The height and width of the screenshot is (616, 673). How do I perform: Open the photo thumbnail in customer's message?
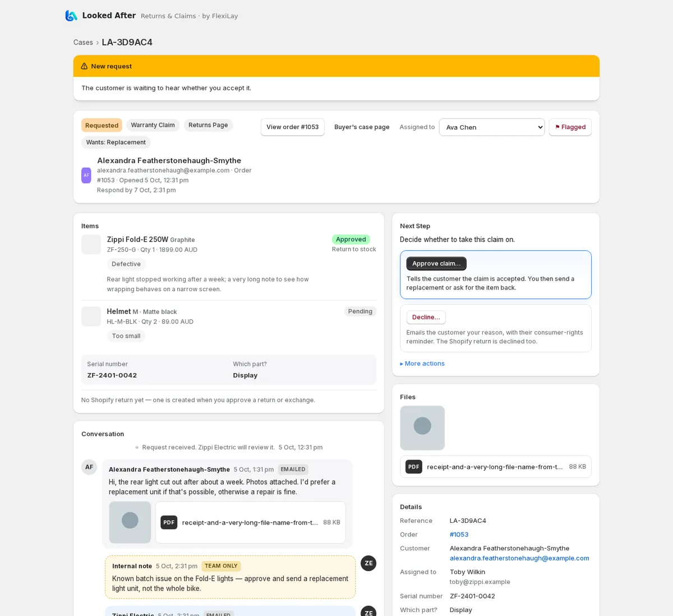(130, 522)
